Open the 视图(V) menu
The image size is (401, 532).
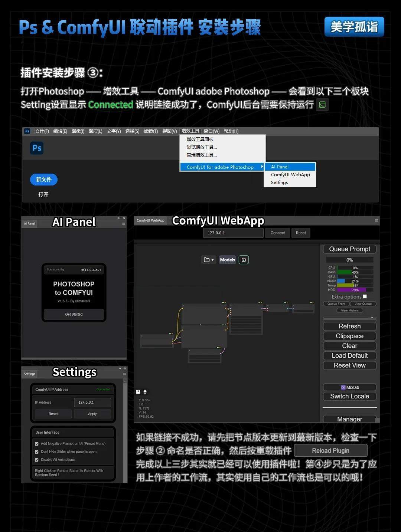click(x=170, y=131)
